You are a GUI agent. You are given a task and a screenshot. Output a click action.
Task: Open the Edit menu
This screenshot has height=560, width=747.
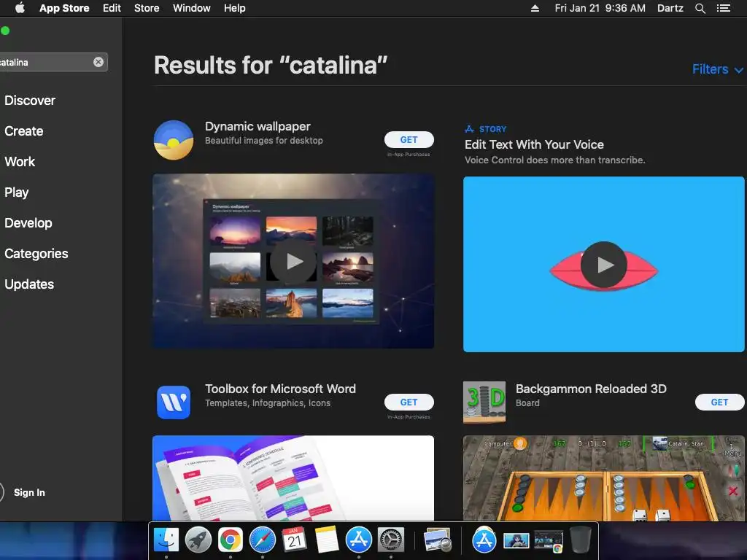[112, 8]
